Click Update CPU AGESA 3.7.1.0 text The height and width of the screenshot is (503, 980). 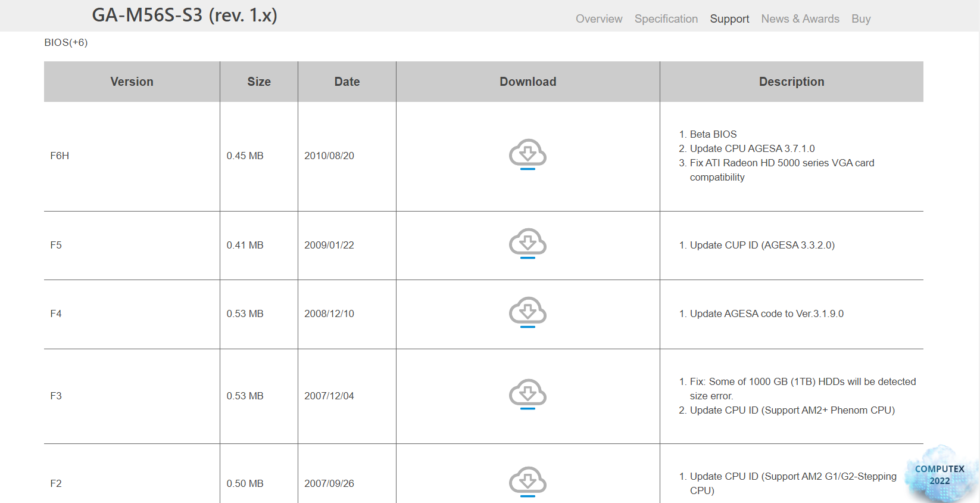pyautogui.click(x=753, y=149)
